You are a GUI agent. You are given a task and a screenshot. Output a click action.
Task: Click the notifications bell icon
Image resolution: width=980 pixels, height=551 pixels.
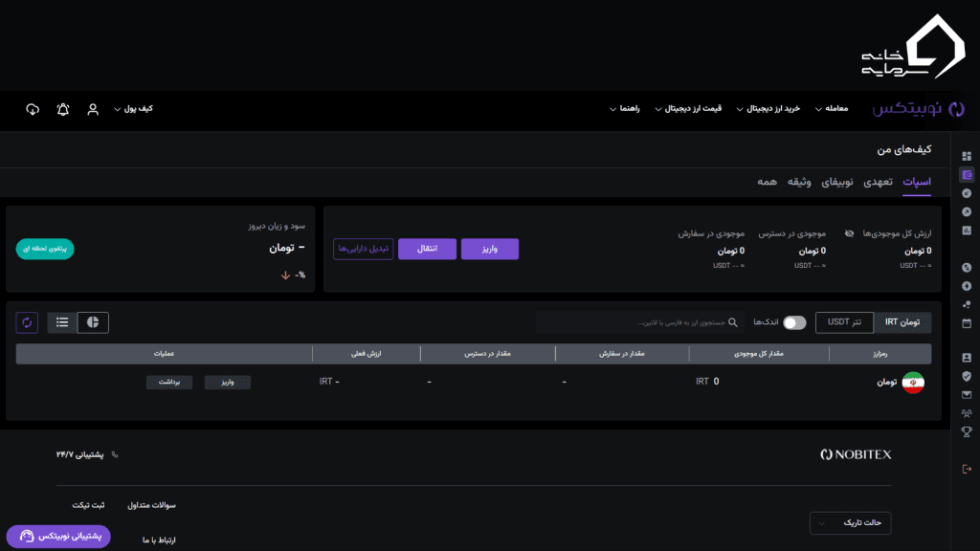(x=63, y=109)
